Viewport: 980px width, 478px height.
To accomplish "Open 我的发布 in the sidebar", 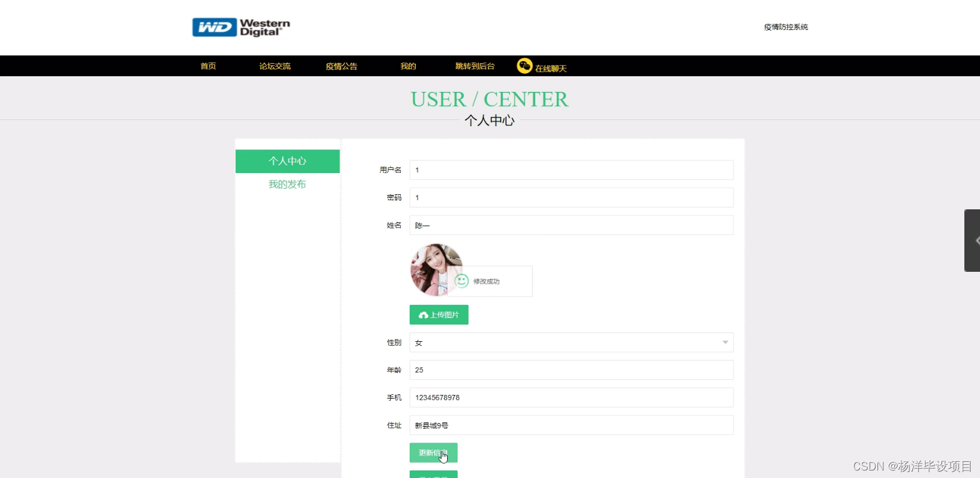I will (287, 184).
